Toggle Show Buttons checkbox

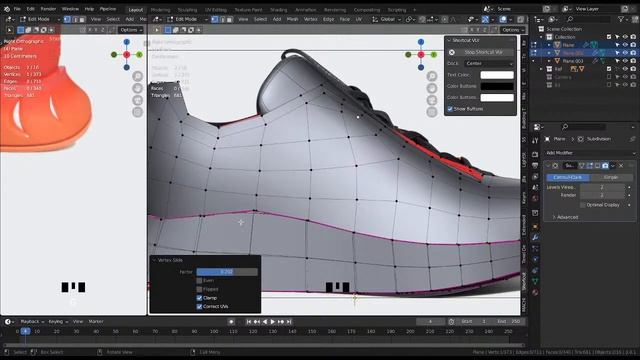pyautogui.click(x=450, y=109)
